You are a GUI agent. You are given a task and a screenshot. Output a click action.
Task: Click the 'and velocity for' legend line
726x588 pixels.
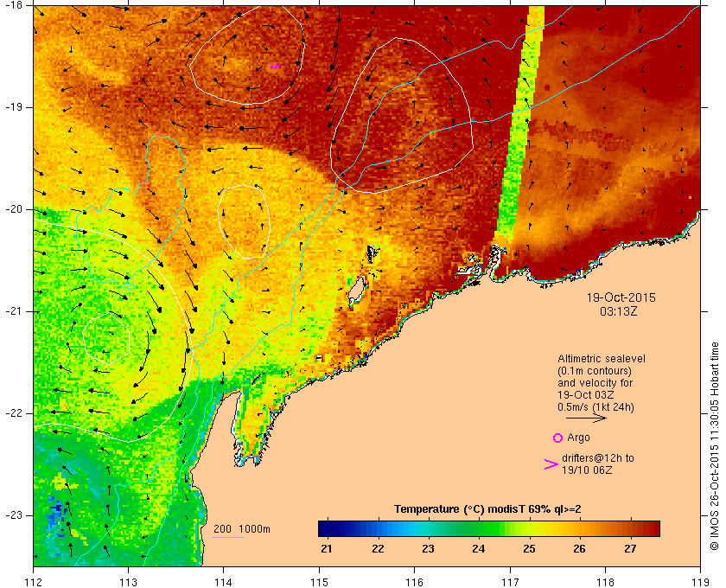click(595, 383)
